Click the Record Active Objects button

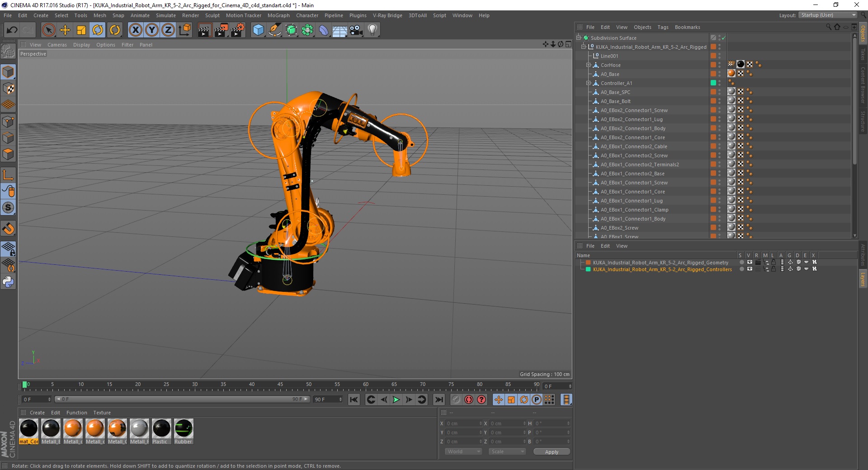[456, 399]
